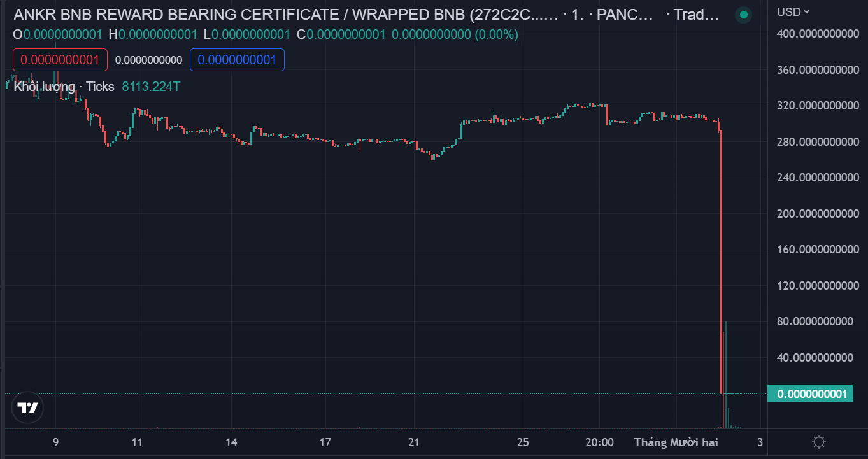
Task: Click the PANC... exchange label in header
Action: [624, 15]
